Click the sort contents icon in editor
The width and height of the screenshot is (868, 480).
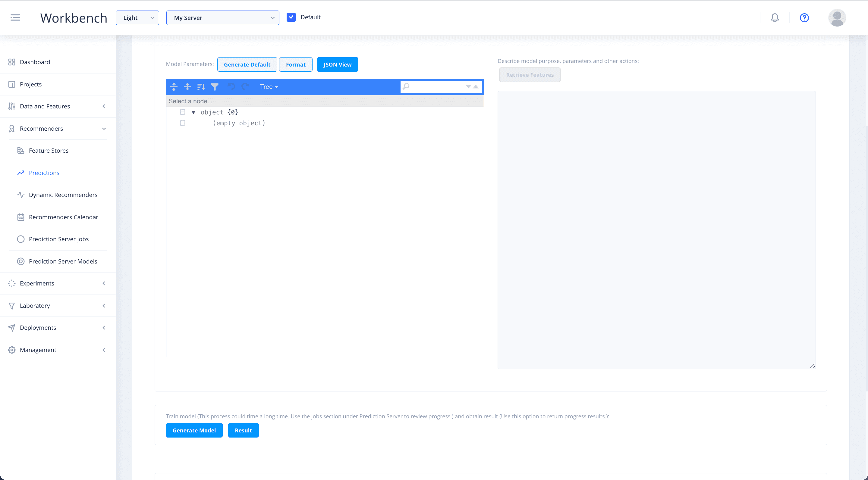tap(201, 87)
